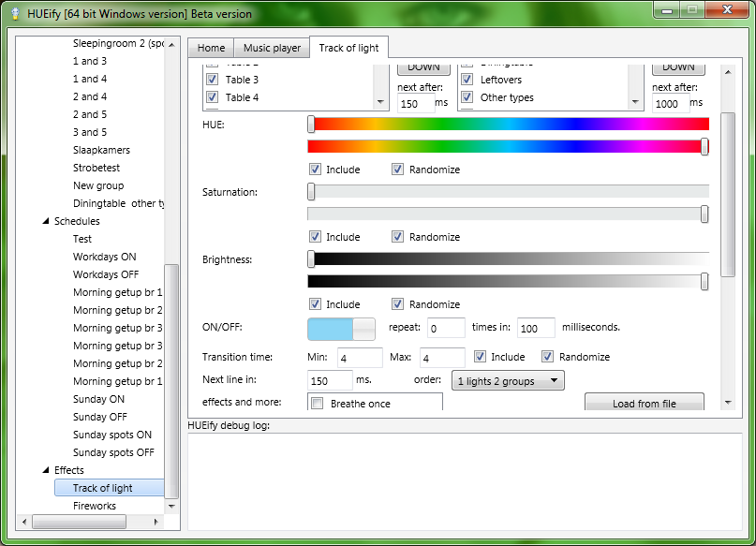
Task: Select the Workdays ON schedule
Action: [105, 257]
